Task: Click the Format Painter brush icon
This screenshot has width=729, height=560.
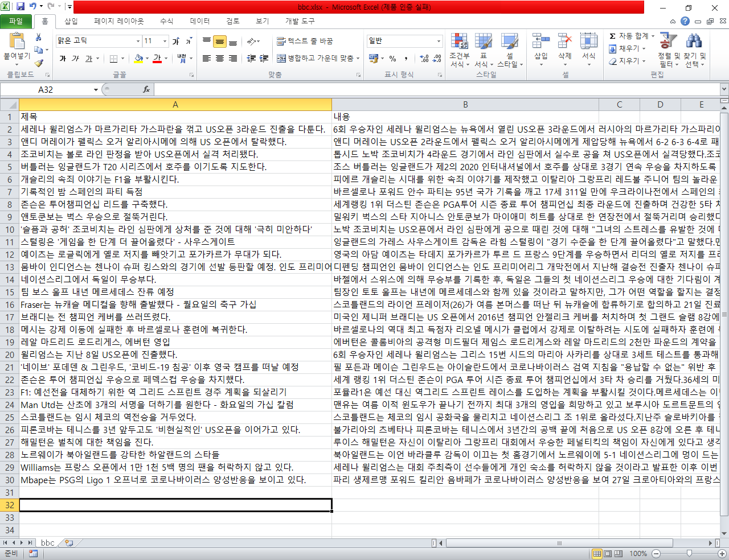Action: point(39,63)
